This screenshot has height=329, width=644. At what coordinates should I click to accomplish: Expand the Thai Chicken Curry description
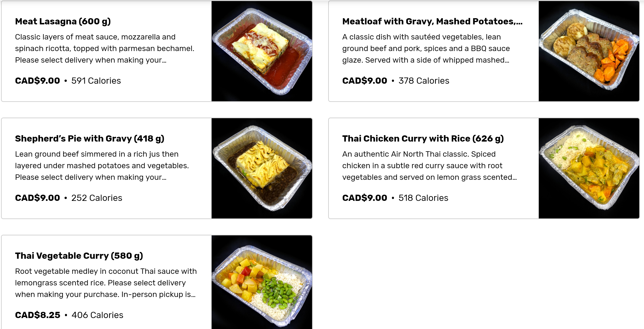pos(429,165)
